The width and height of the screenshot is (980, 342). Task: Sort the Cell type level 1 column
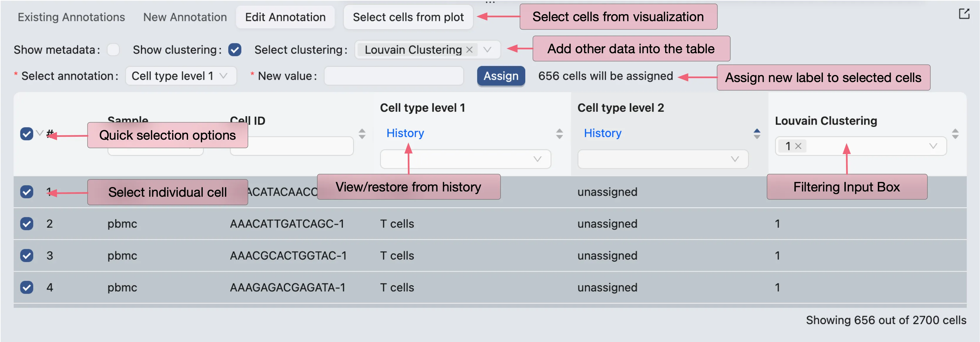tap(559, 134)
